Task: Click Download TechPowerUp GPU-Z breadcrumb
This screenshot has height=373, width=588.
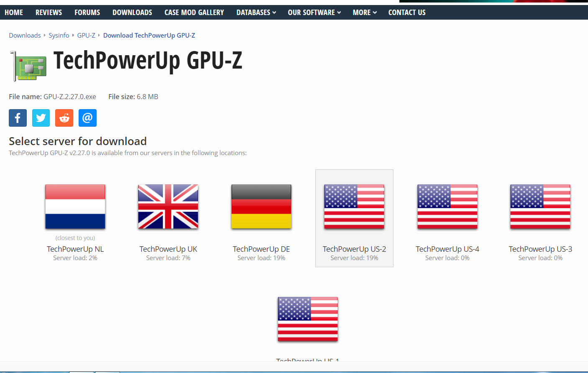Action: coord(149,36)
